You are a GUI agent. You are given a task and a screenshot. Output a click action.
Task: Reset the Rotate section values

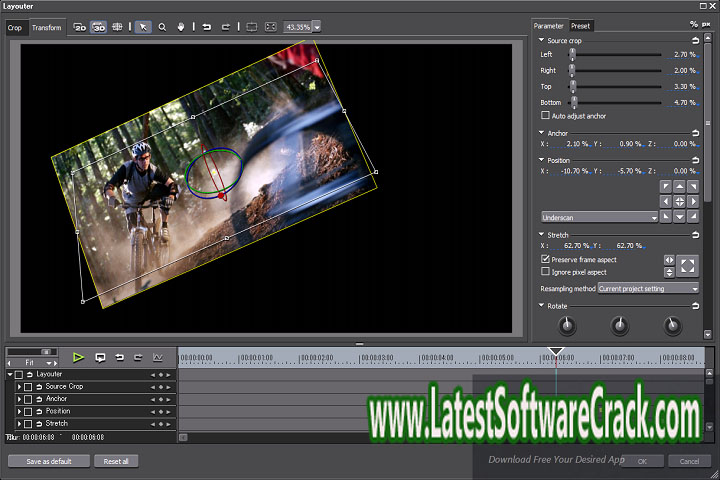pos(695,306)
